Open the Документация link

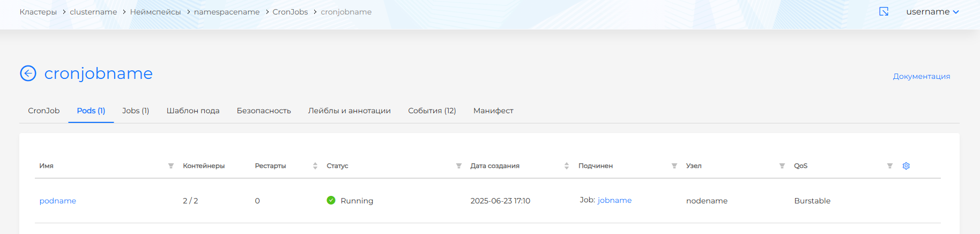click(921, 76)
